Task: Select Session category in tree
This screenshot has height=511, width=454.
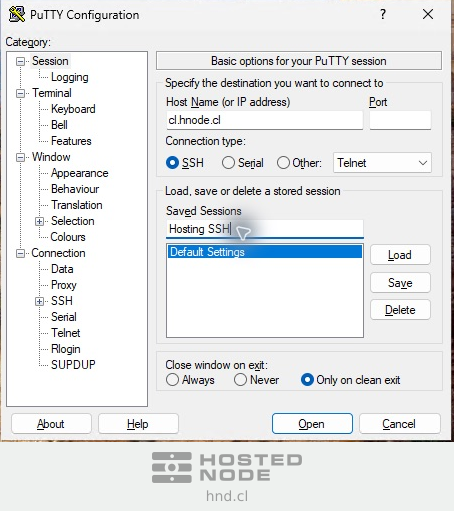Action: point(50,61)
